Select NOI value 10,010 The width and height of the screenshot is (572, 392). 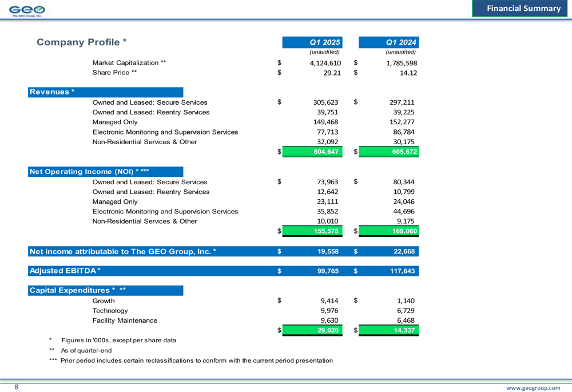[327, 221]
